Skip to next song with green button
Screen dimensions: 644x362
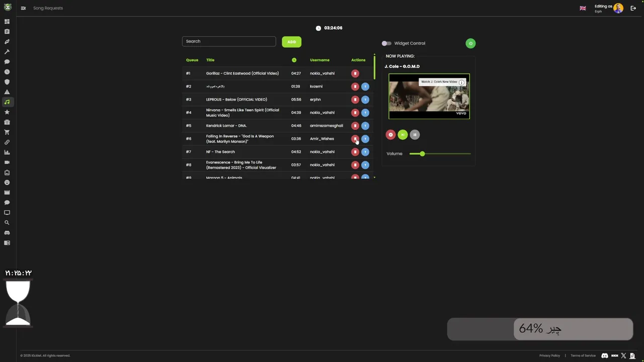point(403,135)
